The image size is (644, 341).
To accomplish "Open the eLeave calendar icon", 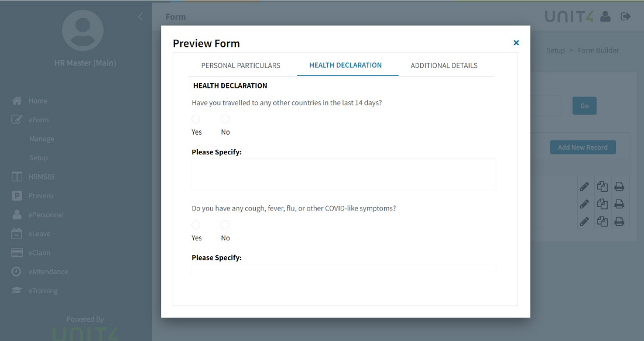I will (x=16, y=234).
